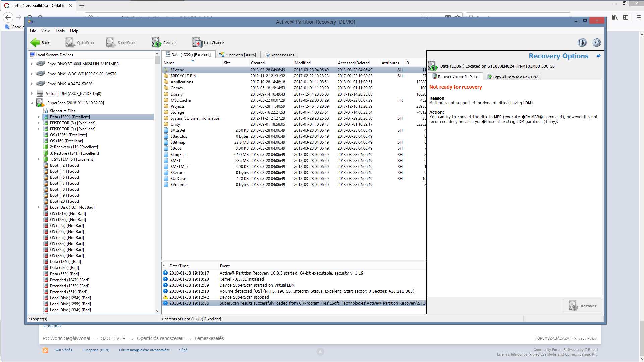Screen dimensions: 644x362
Task: Expand the Data (1339:) [Excellent] volume
Action: [38, 117]
